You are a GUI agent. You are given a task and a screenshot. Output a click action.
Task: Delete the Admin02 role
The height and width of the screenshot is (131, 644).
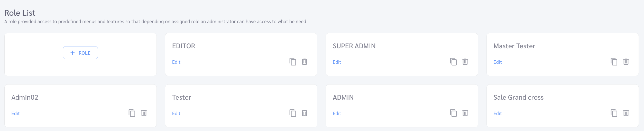(144, 113)
